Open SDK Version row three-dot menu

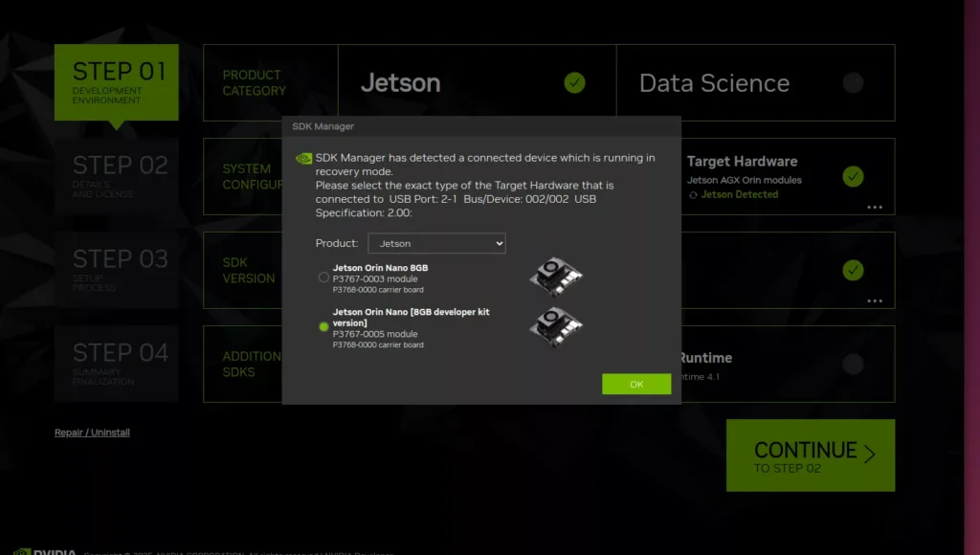(x=875, y=300)
